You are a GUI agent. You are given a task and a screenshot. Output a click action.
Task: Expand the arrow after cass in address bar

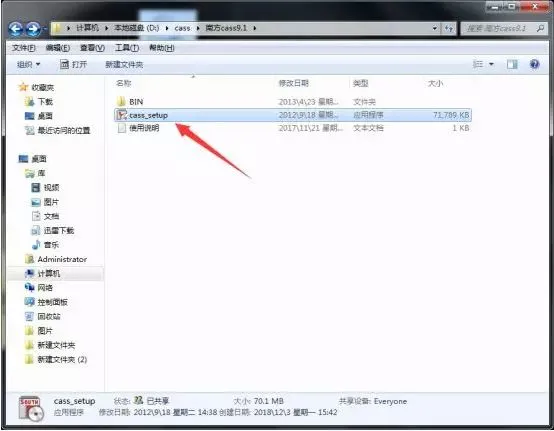coord(198,28)
